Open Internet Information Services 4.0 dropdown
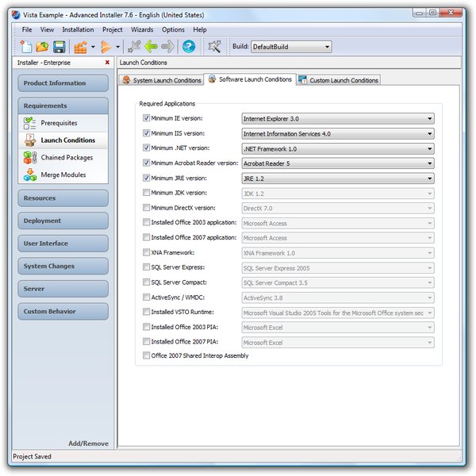The height and width of the screenshot is (476, 476). (x=338, y=133)
